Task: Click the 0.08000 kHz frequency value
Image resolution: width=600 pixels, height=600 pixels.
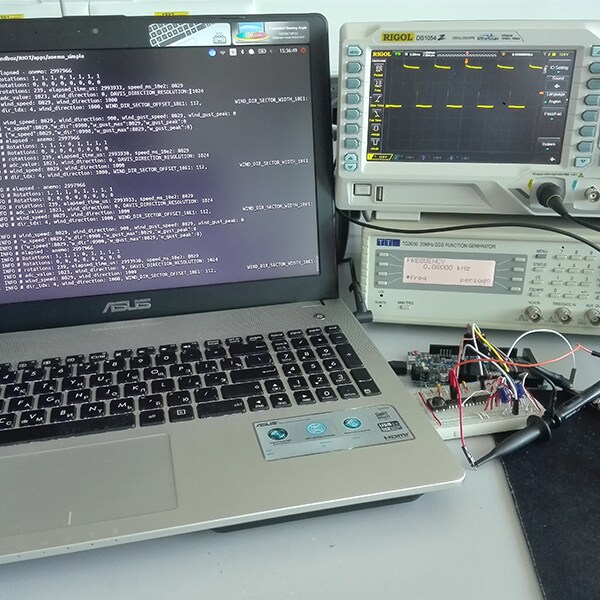Action: 446,267
